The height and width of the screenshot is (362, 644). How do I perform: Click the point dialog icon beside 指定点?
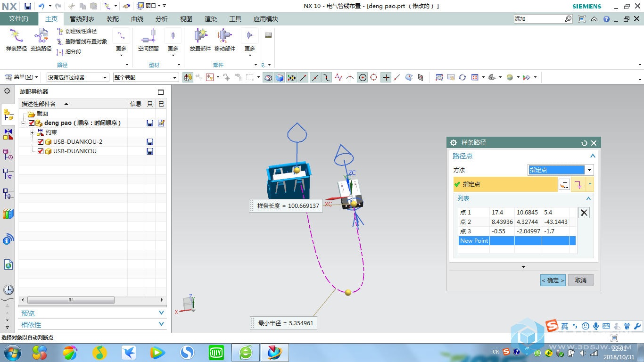tap(564, 184)
